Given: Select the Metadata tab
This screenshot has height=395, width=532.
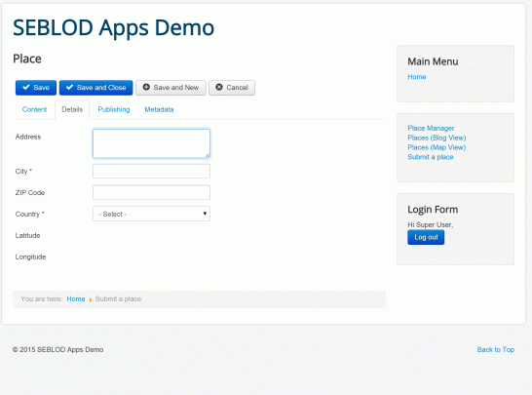Looking at the screenshot, I should coord(159,109).
